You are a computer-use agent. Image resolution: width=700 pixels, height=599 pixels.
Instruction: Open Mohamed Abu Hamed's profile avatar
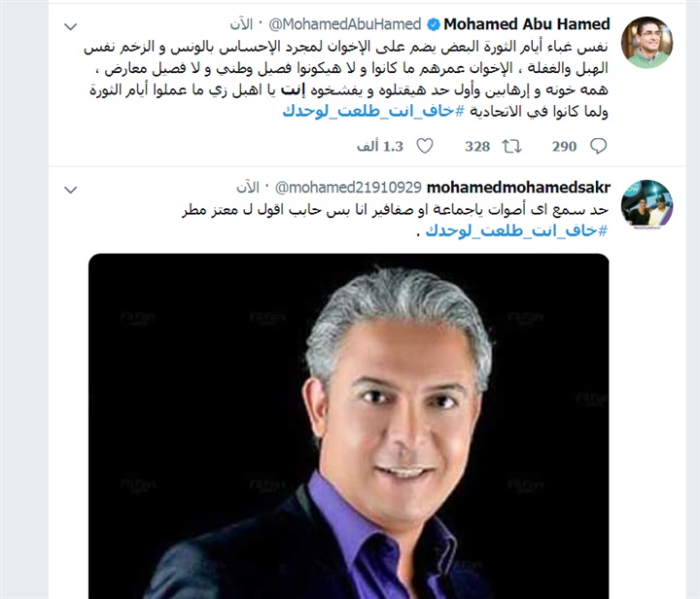[x=647, y=43]
